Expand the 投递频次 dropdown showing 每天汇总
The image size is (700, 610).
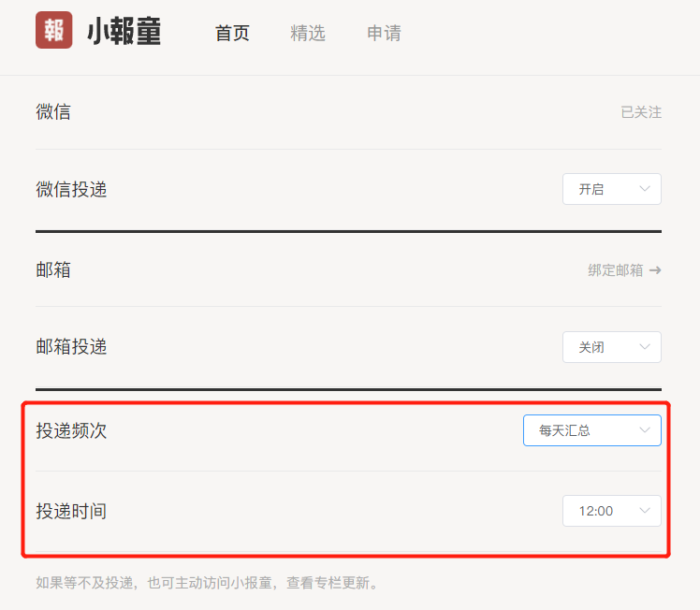point(592,430)
